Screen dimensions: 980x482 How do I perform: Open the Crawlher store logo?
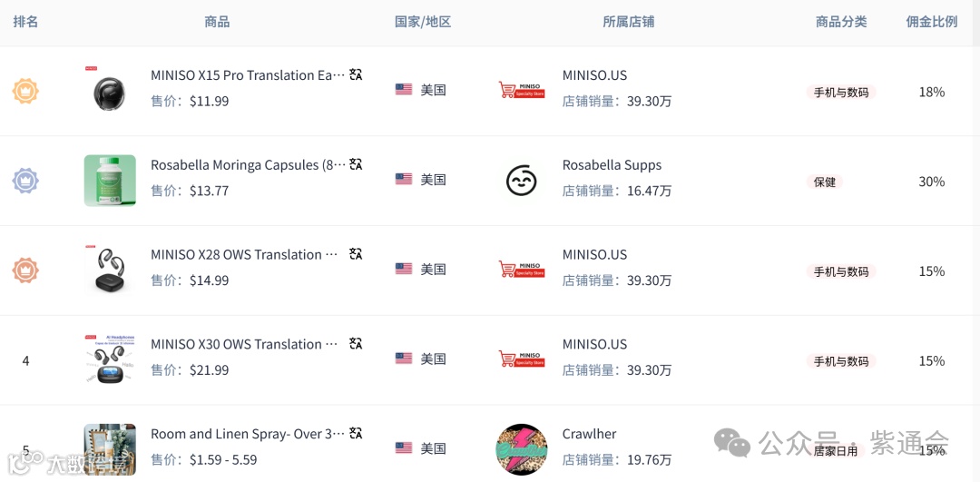point(521,449)
